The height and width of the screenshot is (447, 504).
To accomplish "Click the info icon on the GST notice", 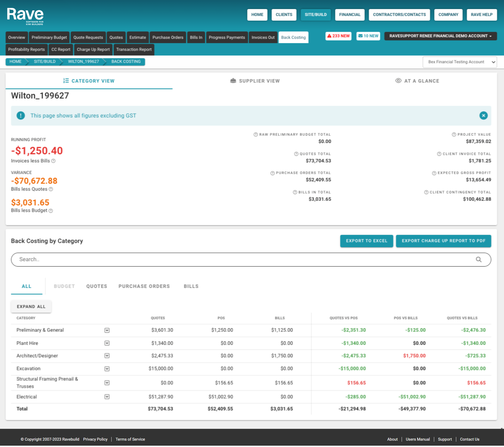I will click(x=20, y=116).
